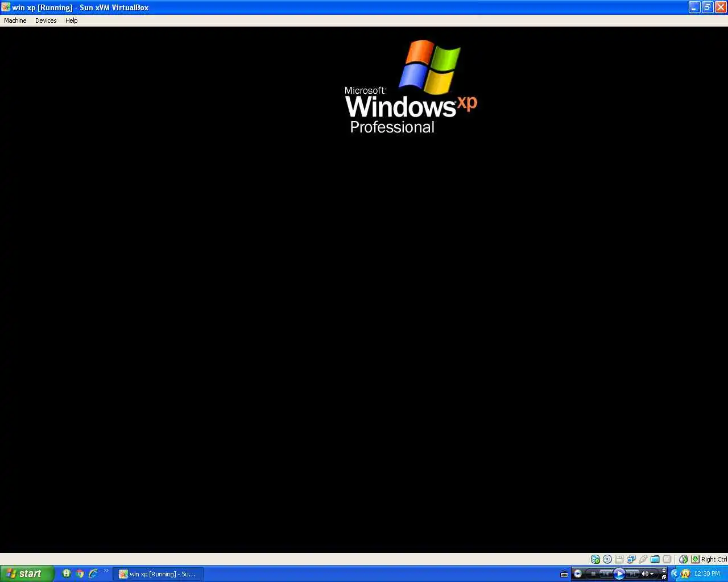This screenshot has width=728, height=582.
Task: Click the 12:30 PM system clock
Action: point(707,573)
